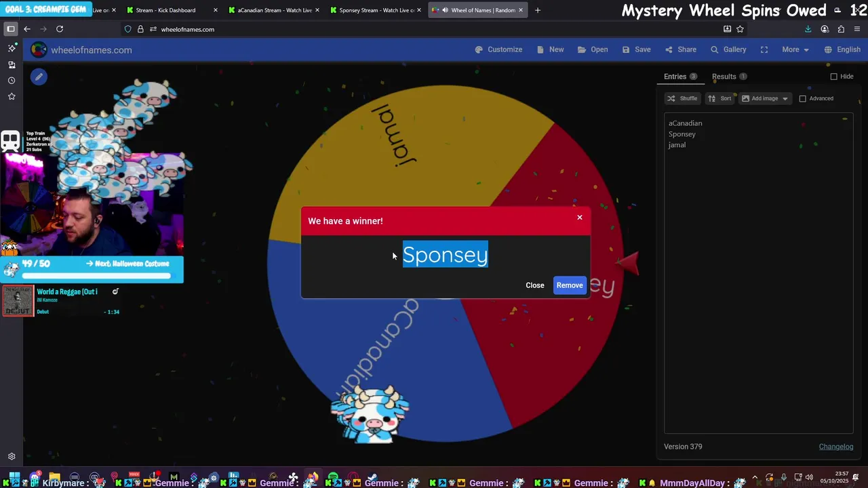This screenshot has width=868, height=488.
Task: Click the padlock site info icon
Action: click(x=140, y=29)
